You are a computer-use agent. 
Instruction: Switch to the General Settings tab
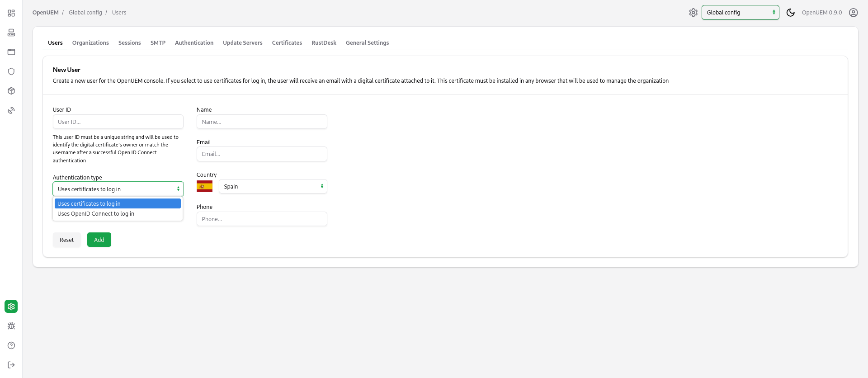point(367,43)
